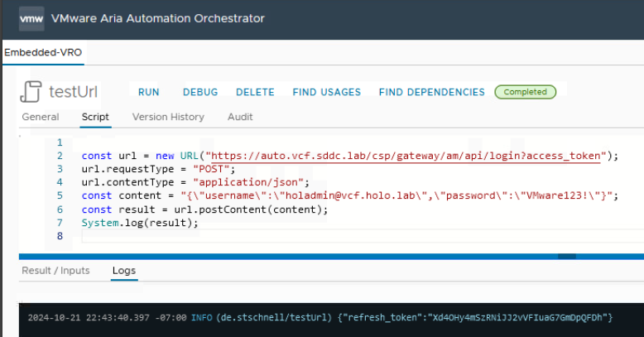Click line number 1 in the gutter
Screen dimensions: 644x337
tap(60, 142)
